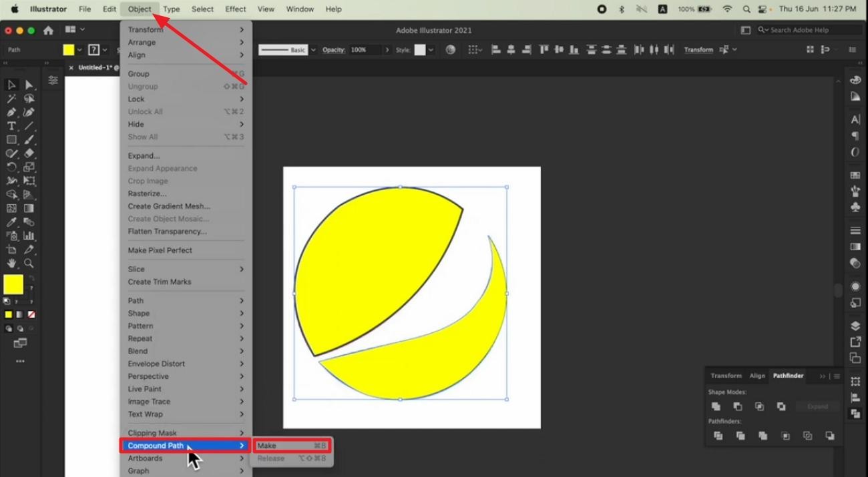
Task: Set fill mode to None
Action: 31,314
